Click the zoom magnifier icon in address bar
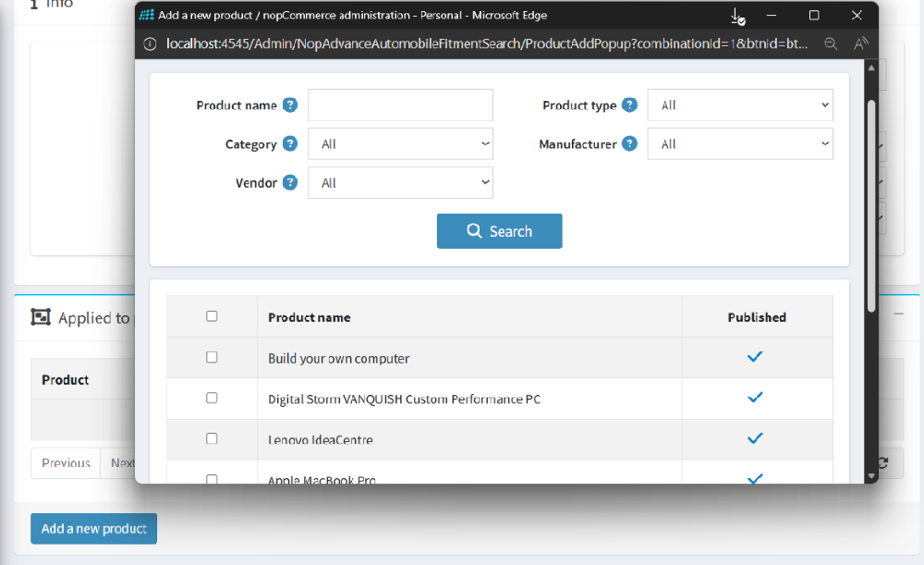 coord(831,43)
